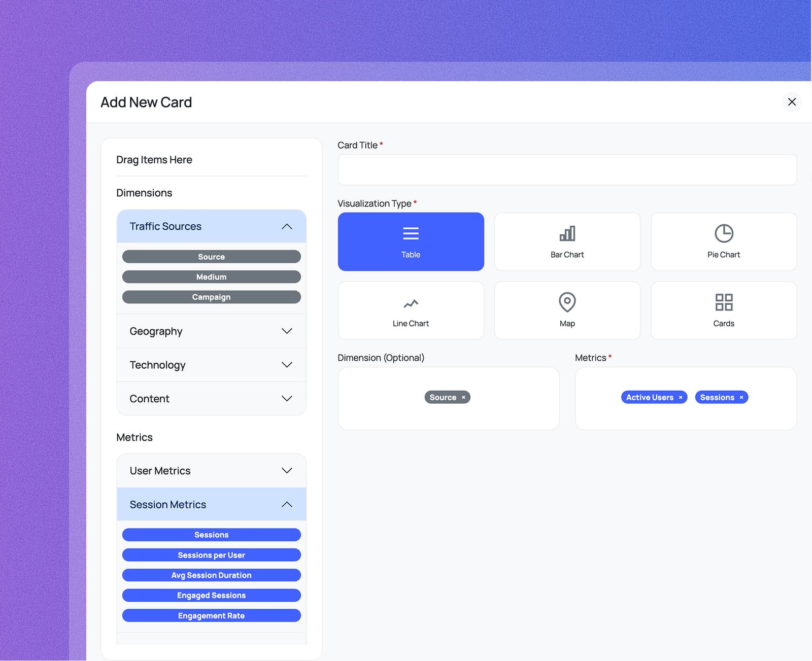Select the Cards visualization type

(x=723, y=310)
